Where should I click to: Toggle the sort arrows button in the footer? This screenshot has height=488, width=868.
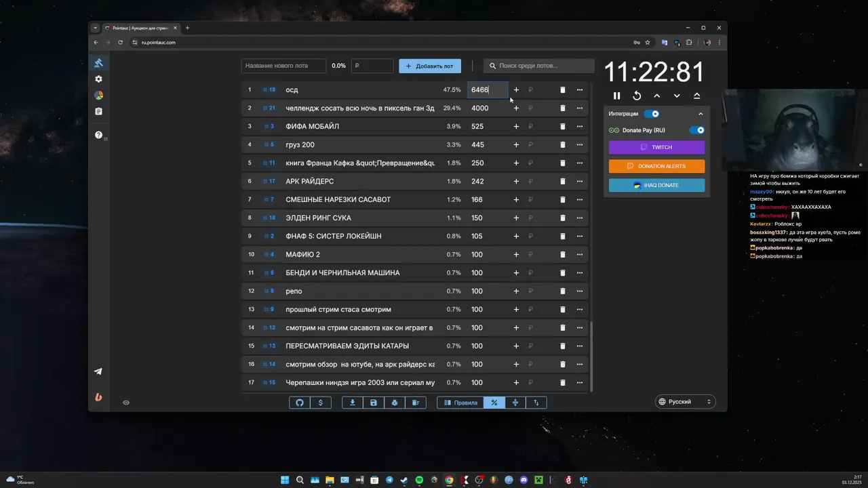click(x=536, y=403)
